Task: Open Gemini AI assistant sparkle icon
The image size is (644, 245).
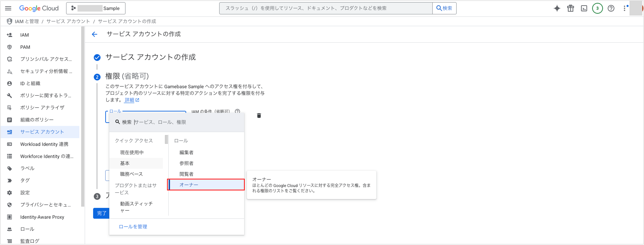Action: [x=557, y=8]
